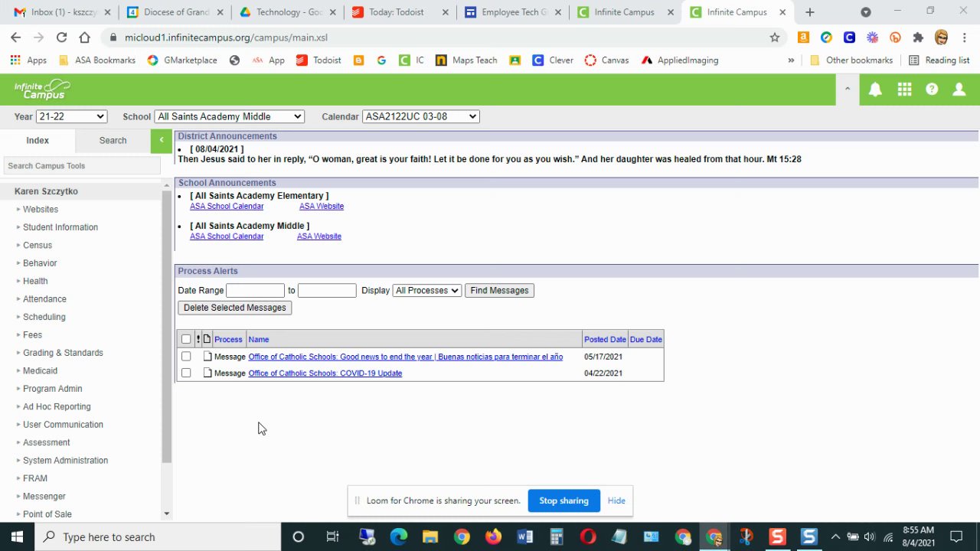Click the Date Range start field
Image resolution: width=980 pixels, height=551 pixels.
pyautogui.click(x=255, y=291)
